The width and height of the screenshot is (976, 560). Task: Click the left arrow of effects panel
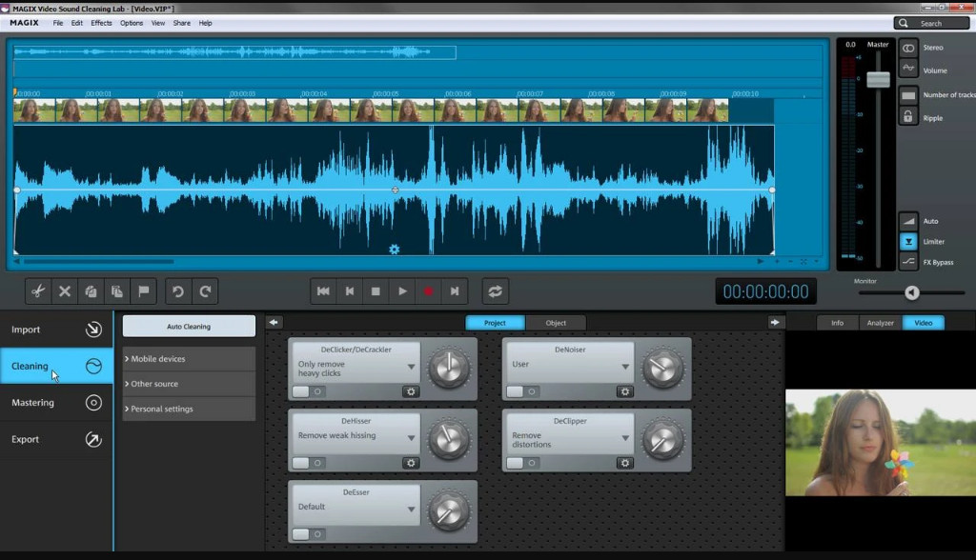[274, 322]
